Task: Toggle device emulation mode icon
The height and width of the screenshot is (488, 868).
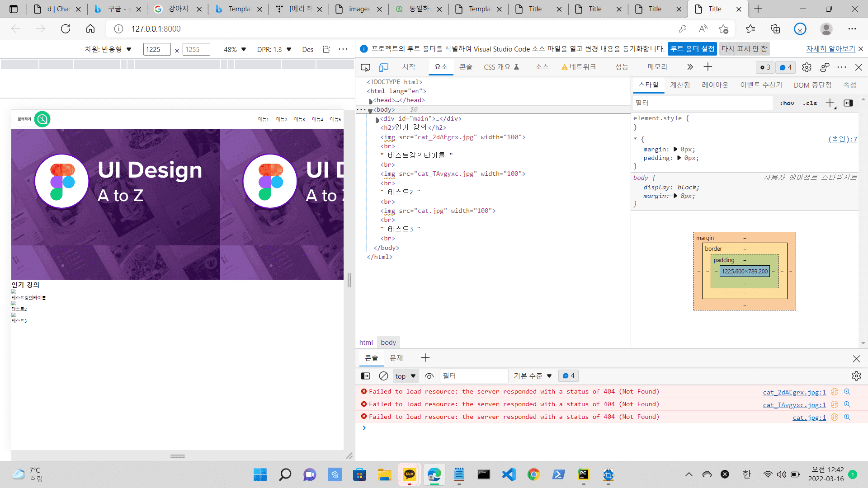Action: pos(383,67)
